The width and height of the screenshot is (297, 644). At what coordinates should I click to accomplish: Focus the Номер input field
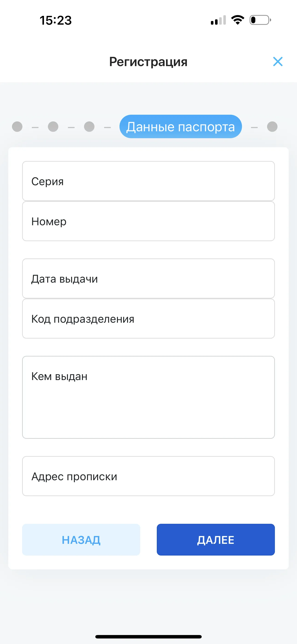(148, 221)
